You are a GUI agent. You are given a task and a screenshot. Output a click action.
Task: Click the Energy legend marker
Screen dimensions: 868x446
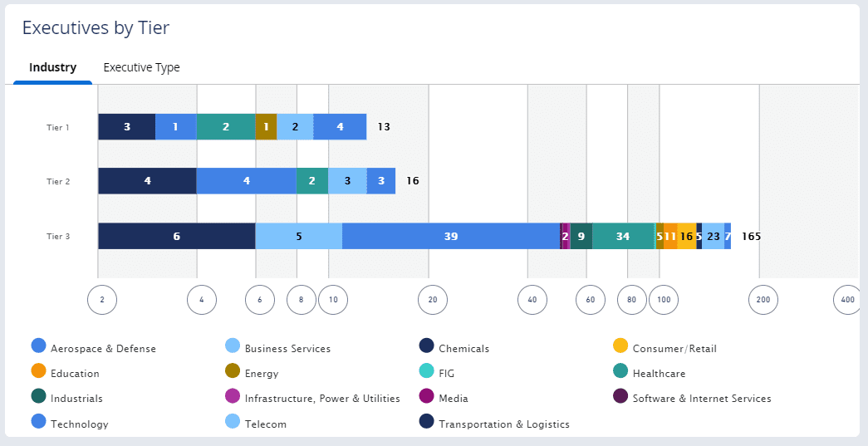point(233,370)
